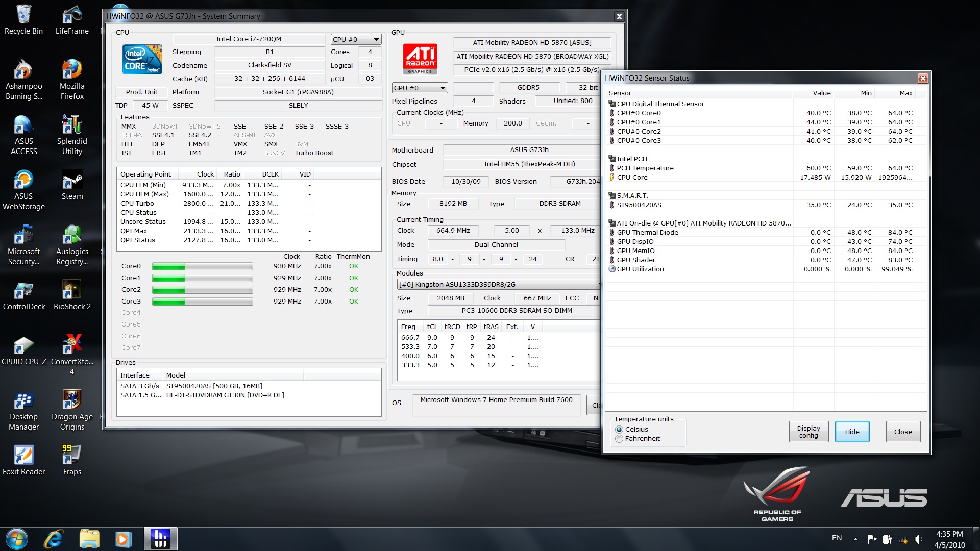980x551 pixels.
Task: Open CPUID CPU-Z shortcut
Action: point(23,350)
